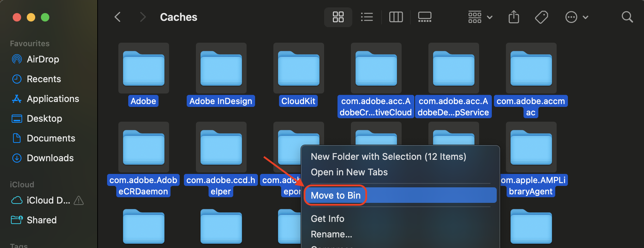Open AirDrop in the sidebar
Screen dimensions: 644x248
(x=43, y=59)
